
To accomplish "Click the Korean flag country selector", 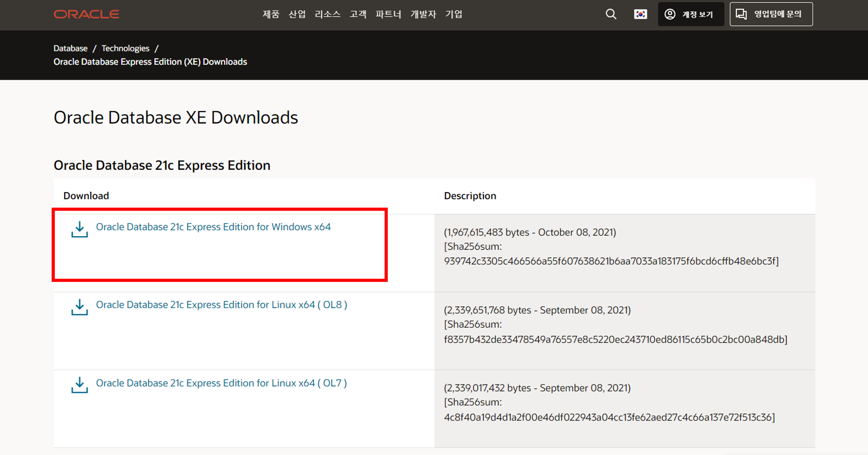I will coord(640,14).
